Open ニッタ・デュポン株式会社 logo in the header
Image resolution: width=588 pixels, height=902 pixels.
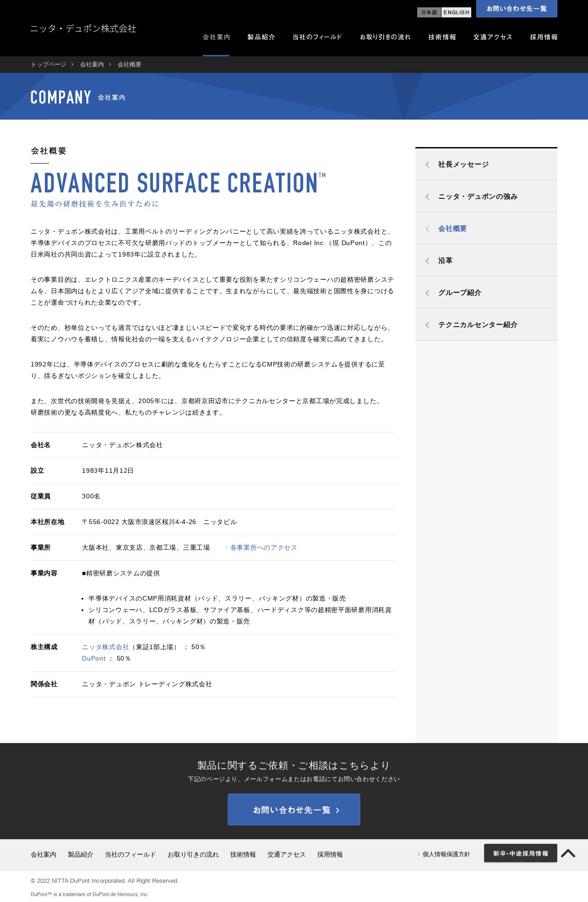83,28
